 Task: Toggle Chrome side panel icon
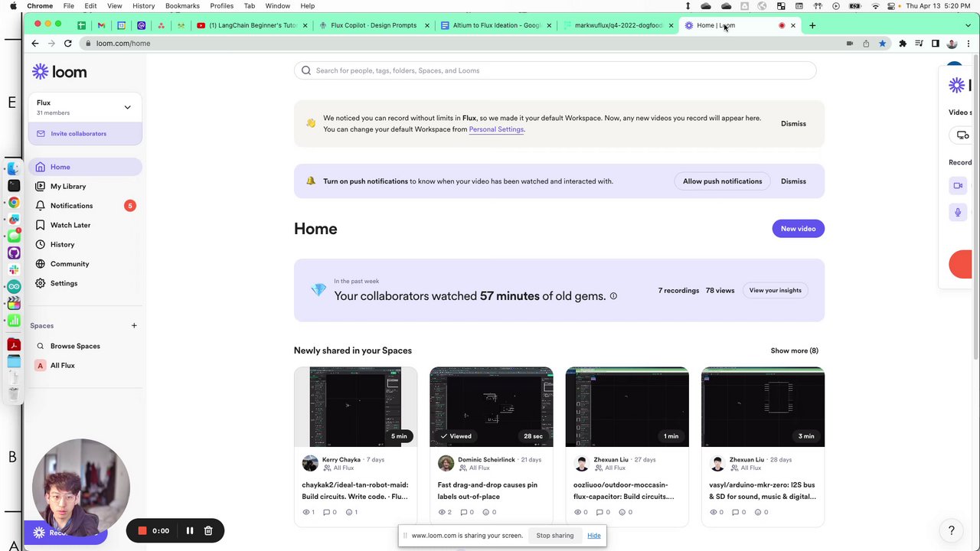[935, 44]
